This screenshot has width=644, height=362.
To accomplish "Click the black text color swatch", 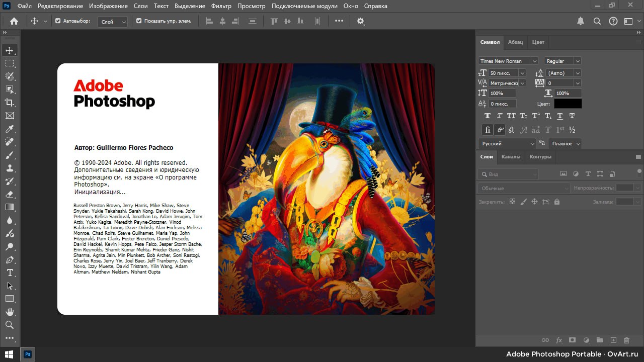I will pos(568,104).
